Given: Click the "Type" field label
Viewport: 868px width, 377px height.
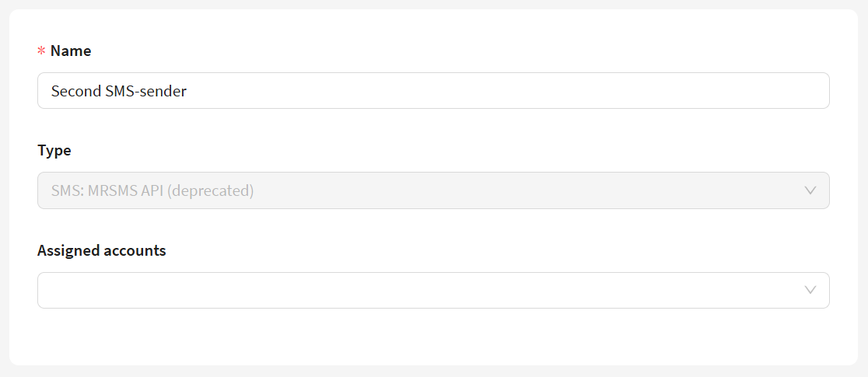Looking at the screenshot, I should (x=54, y=151).
